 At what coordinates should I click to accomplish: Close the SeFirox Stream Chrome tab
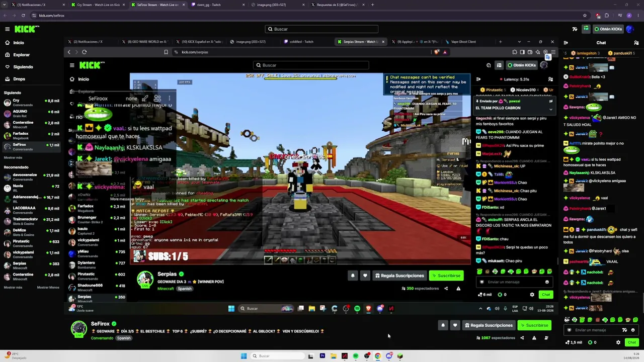[x=184, y=5]
